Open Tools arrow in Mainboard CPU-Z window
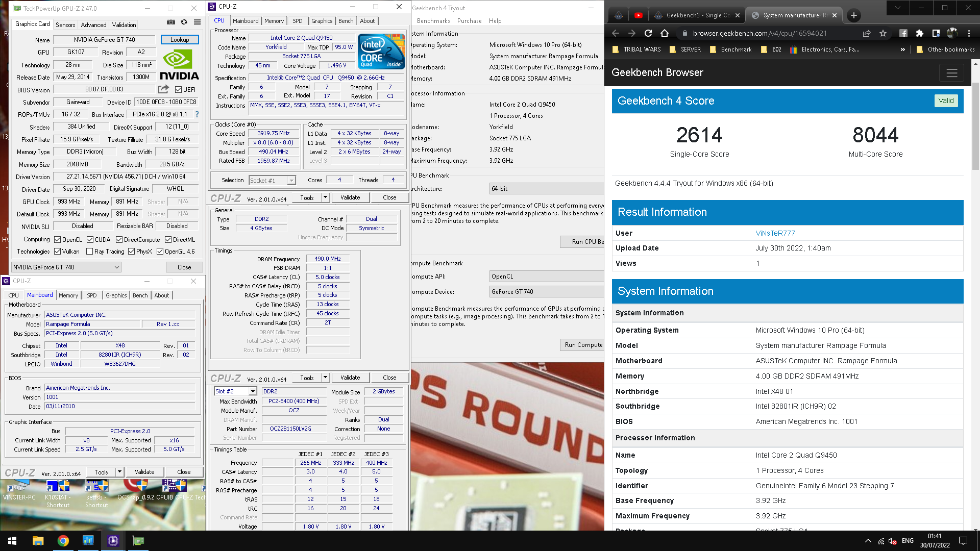980x551 pixels. click(x=119, y=472)
